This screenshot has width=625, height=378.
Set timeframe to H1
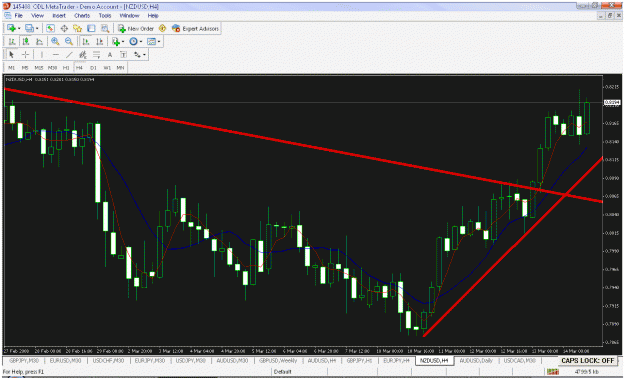point(66,68)
